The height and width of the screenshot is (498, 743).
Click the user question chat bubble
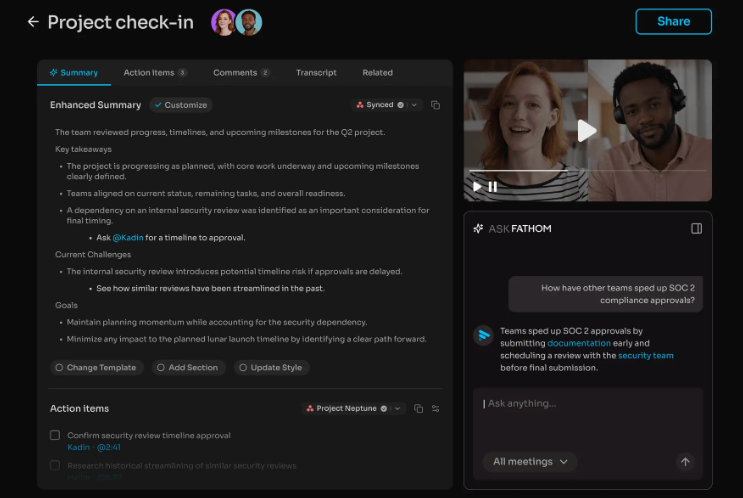[x=606, y=294]
